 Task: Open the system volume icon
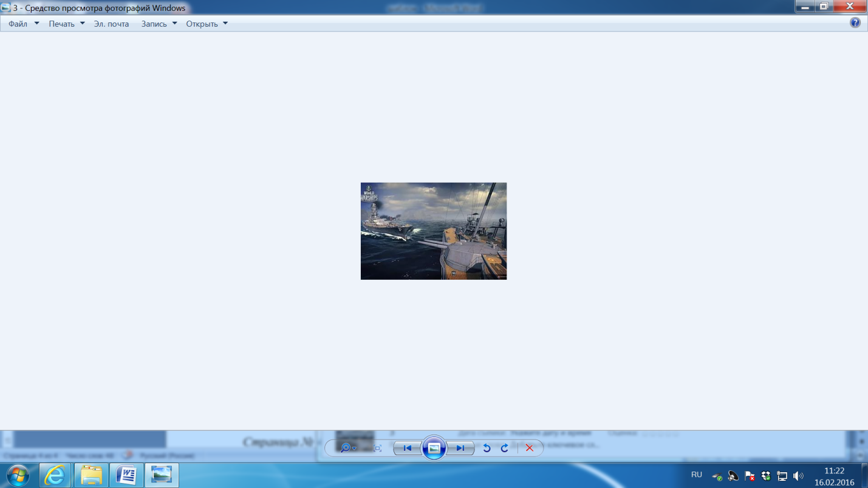[798, 476]
